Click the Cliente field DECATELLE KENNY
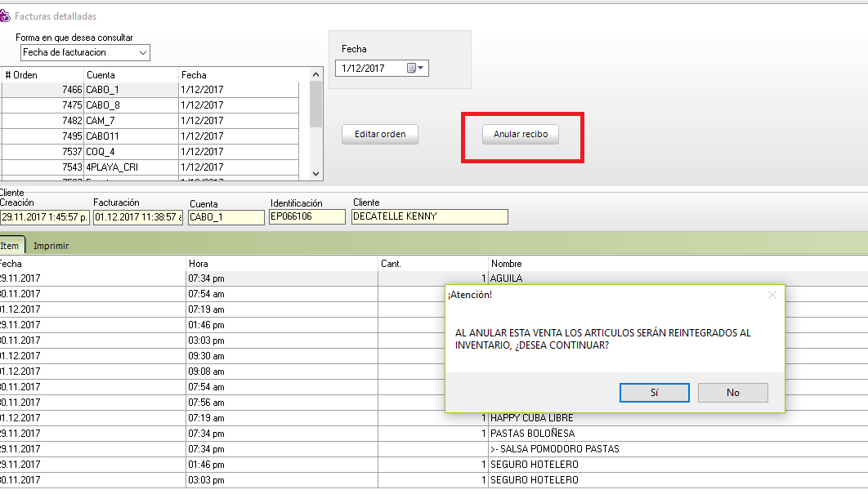Image resolution: width=868 pixels, height=503 pixels. tap(429, 217)
